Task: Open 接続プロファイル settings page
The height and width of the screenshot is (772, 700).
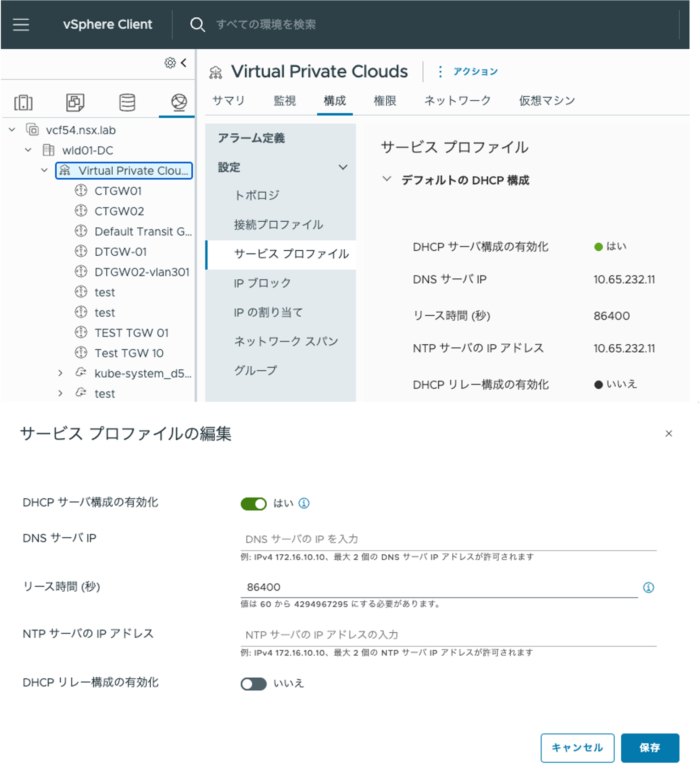Action: [x=279, y=224]
